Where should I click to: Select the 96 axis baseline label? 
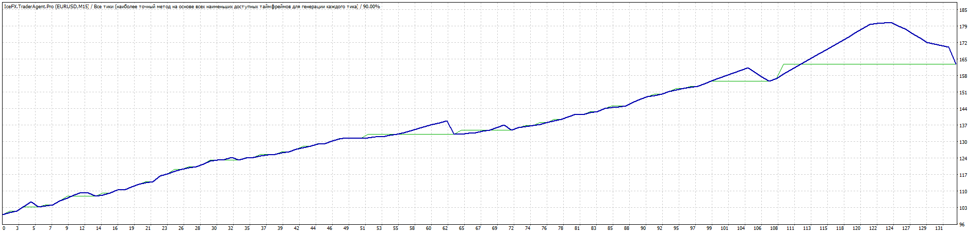962,225
